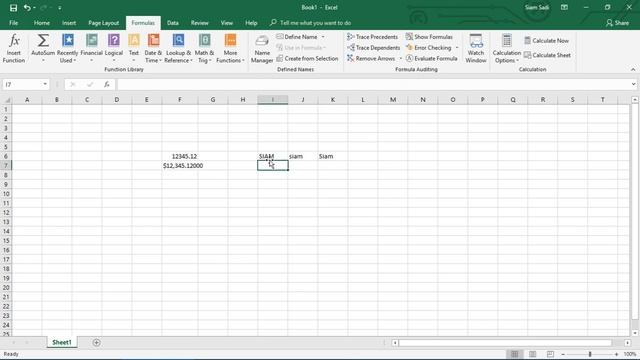This screenshot has width=640, height=360.
Task: Select row 12 header
Action: [6, 213]
